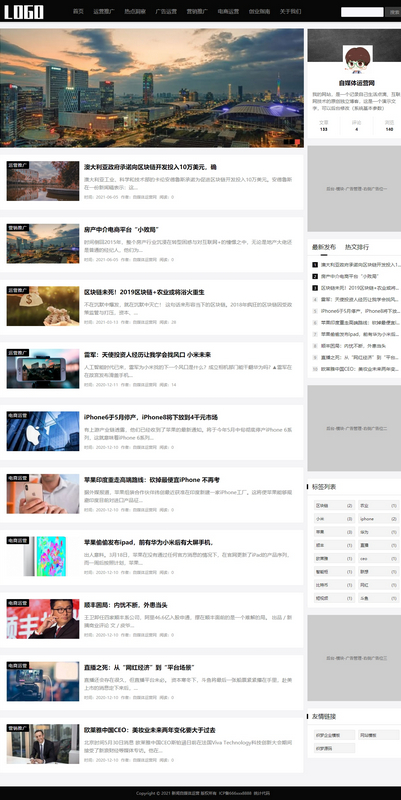Open the 织梦企业模板 friend link
The width and height of the screenshot is (401, 800).
click(x=334, y=735)
